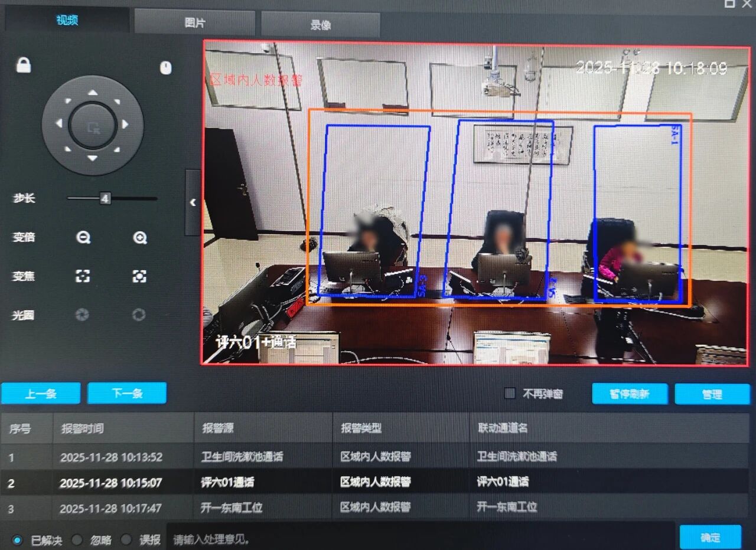Select the 误报 radio button
This screenshot has height=550, width=756.
[x=126, y=539]
